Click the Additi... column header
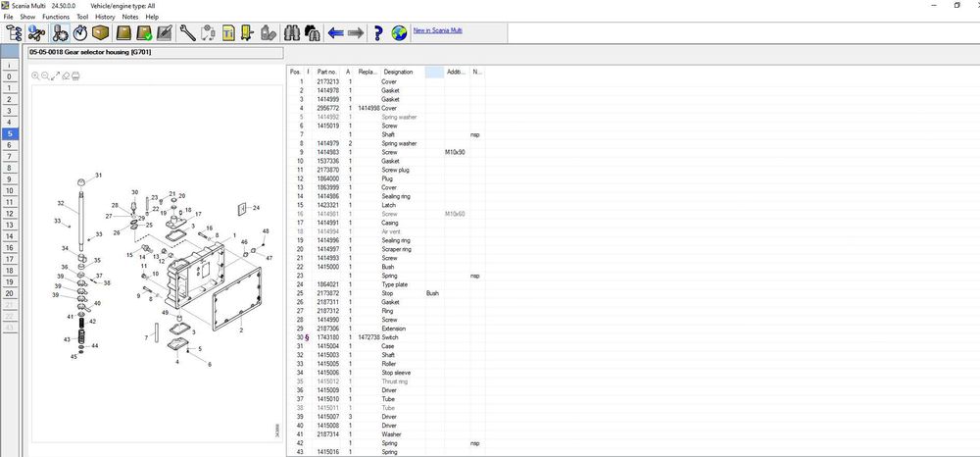980x457 pixels. (x=457, y=72)
